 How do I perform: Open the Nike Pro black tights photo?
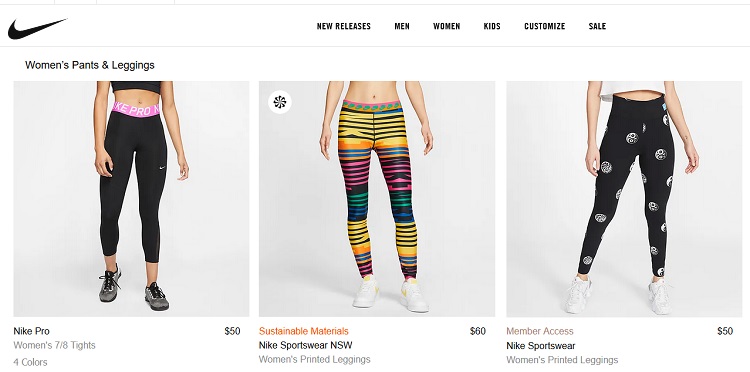pos(131,199)
